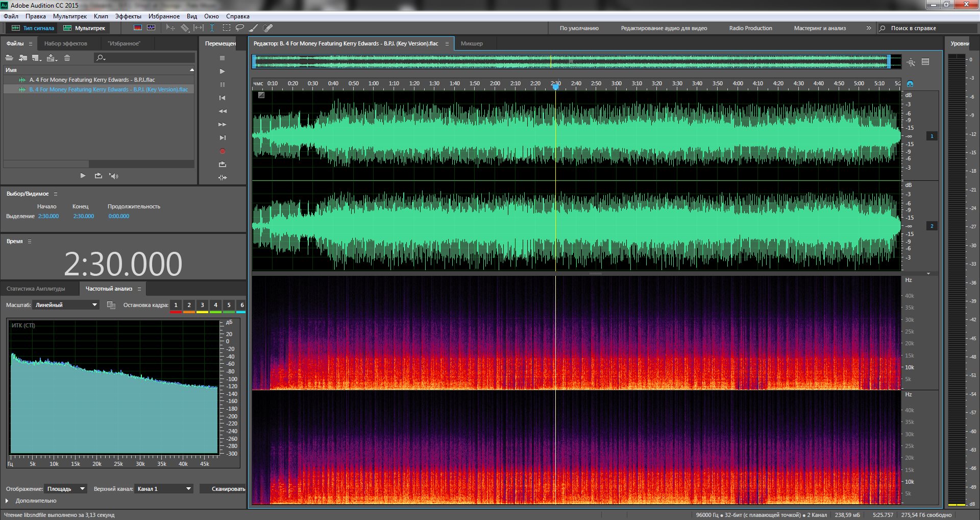Click the red frame hold 1 swatch
The image size is (980, 520).
click(176, 305)
